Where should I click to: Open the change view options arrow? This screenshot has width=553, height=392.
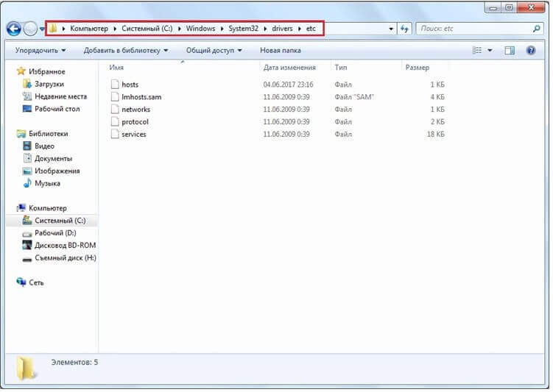click(x=490, y=51)
